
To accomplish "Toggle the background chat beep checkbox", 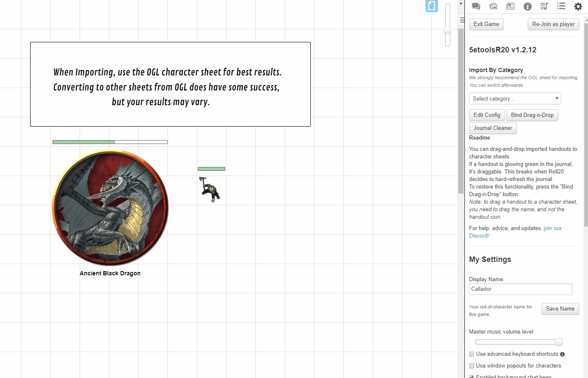I will 472,376.
